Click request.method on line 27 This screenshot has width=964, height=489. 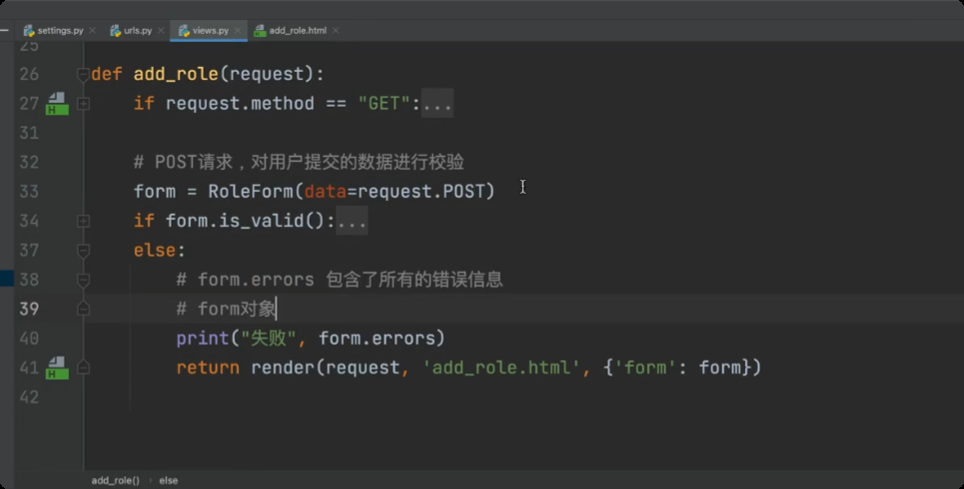[x=240, y=103]
